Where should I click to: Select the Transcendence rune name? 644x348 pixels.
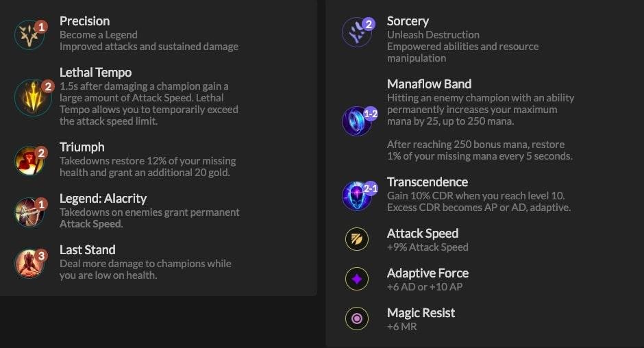pyautogui.click(x=428, y=182)
